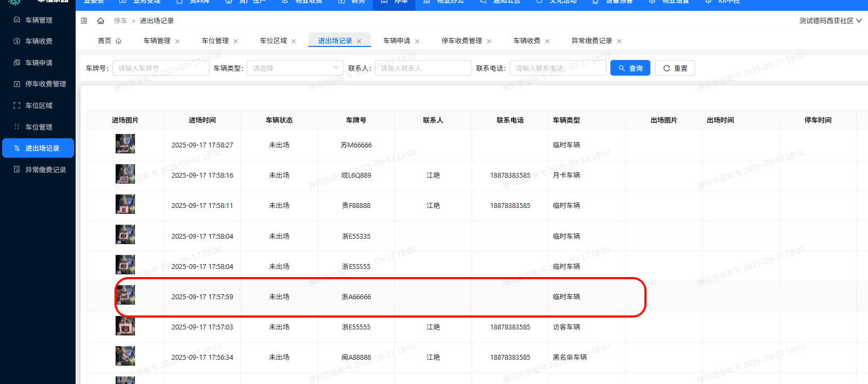Select 车辆申请 in the sidebar
The height and width of the screenshot is (384, 868).
click(x=38, y=63)
